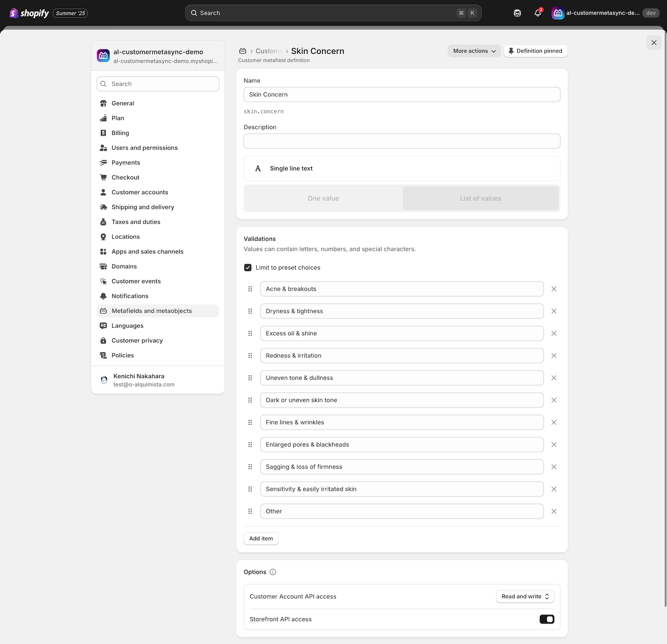Open 'Customer accounts' settings
Screen dimensions: 667x644
click(139, 192)
